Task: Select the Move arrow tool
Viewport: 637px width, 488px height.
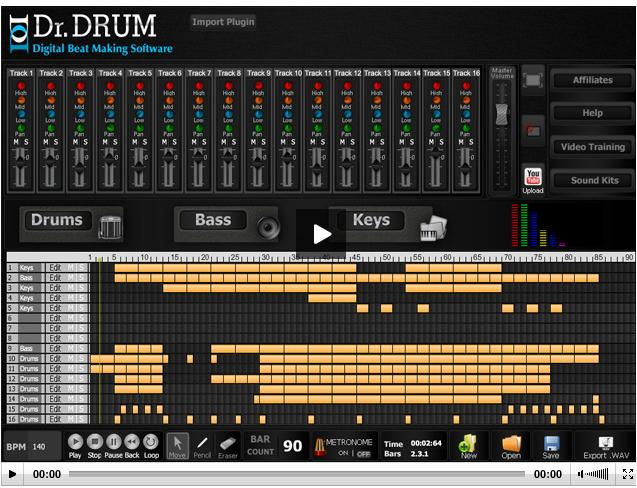Action: 177,446
